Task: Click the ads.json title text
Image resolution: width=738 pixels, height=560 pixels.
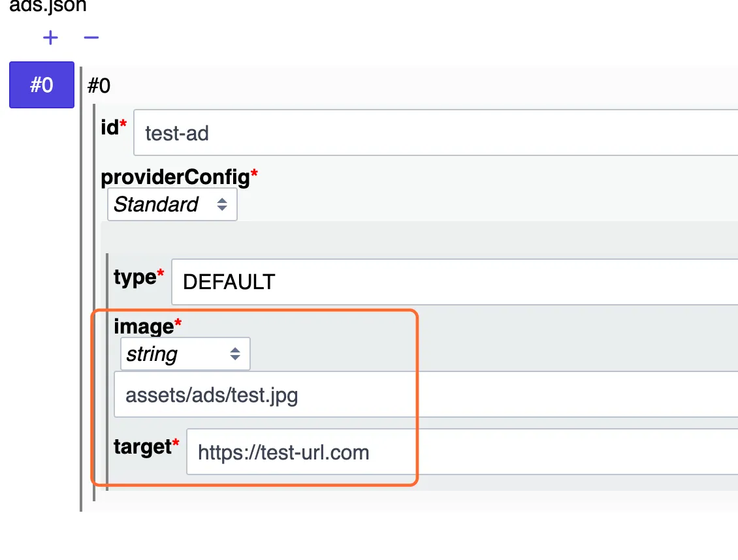Action: [48, 6]
